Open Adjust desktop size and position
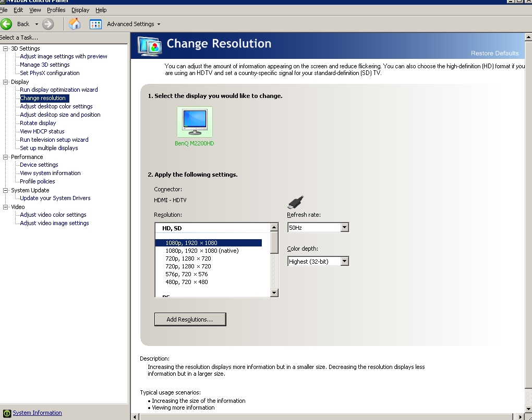 (x=60, y=115)
